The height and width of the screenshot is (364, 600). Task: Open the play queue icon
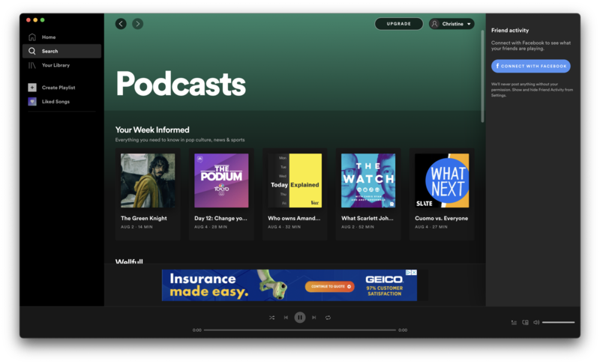coord(514,323)
